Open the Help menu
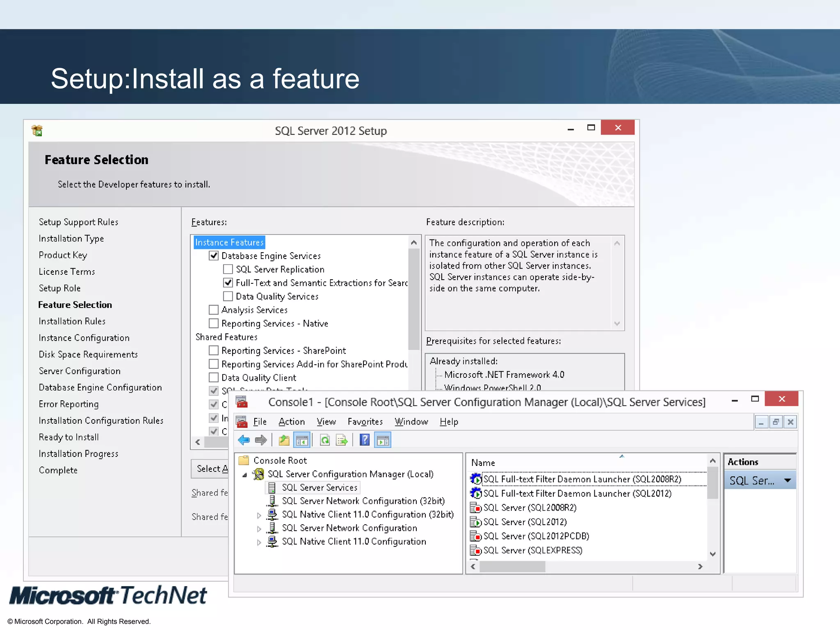Image resolution: width=840 pixels, height=630 pixels. [449, 422]
